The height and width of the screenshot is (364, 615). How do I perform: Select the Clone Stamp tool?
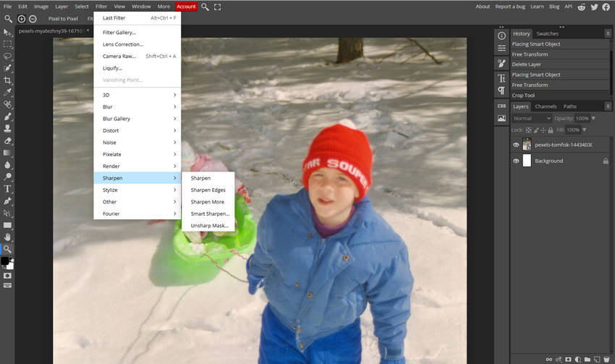7,128
